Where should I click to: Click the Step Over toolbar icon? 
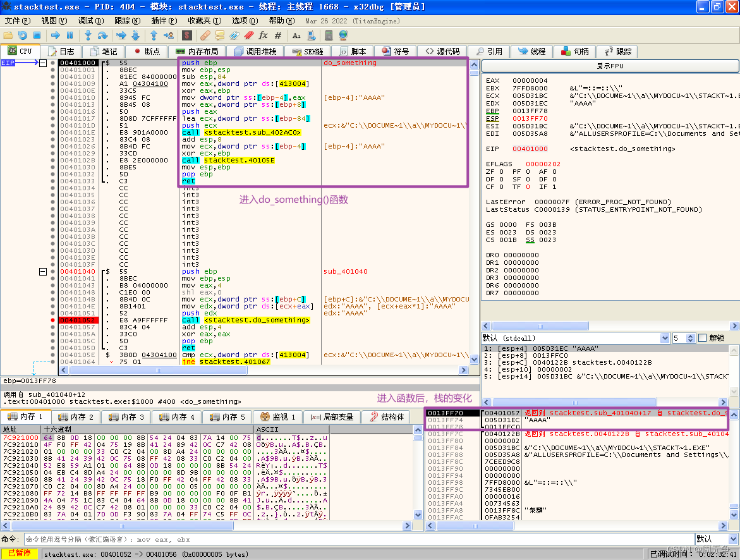click(x=102, y=35)
